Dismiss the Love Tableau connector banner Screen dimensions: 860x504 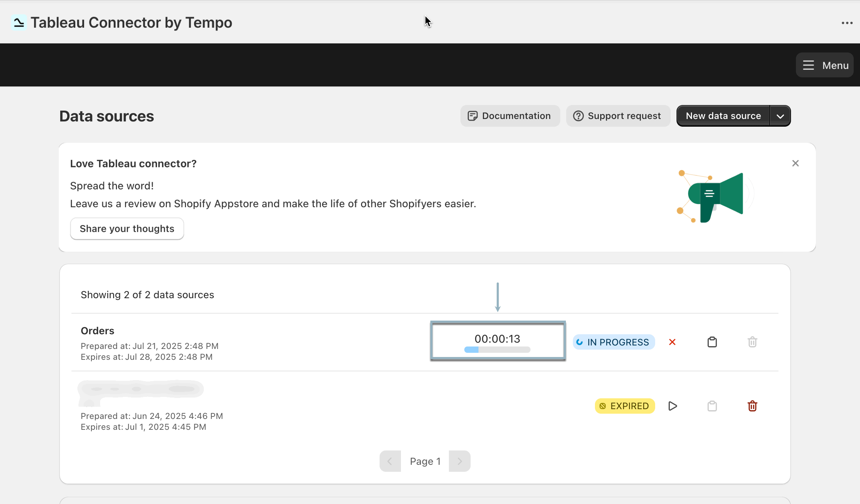tap(795, 163)
